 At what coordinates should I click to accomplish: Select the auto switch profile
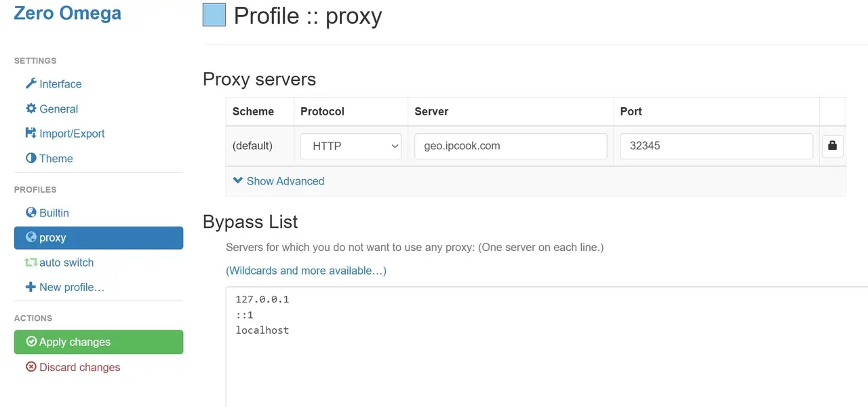click(66, 263)
